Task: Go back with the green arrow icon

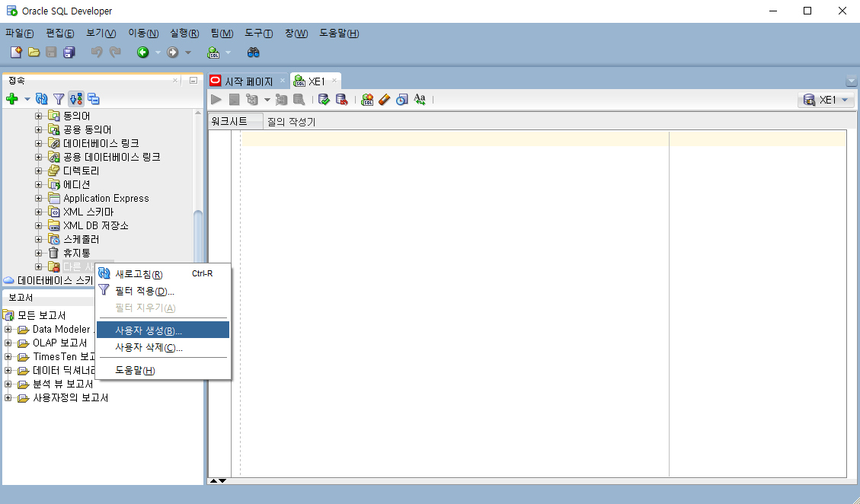Action: [143, 52]
